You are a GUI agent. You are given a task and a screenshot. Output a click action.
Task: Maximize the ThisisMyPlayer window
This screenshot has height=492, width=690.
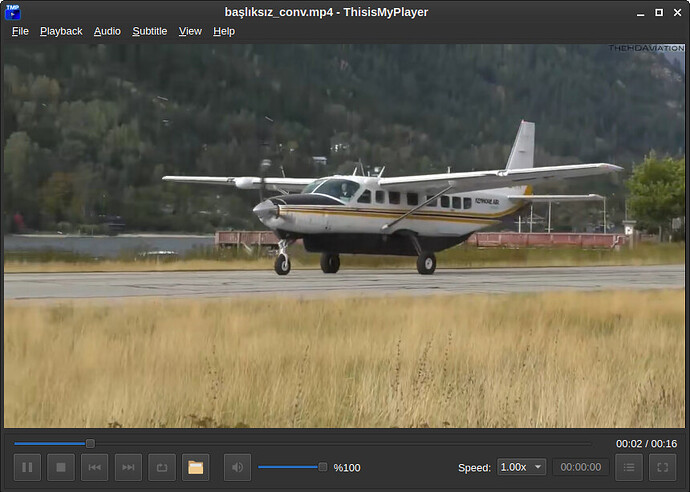coord(659,12)
